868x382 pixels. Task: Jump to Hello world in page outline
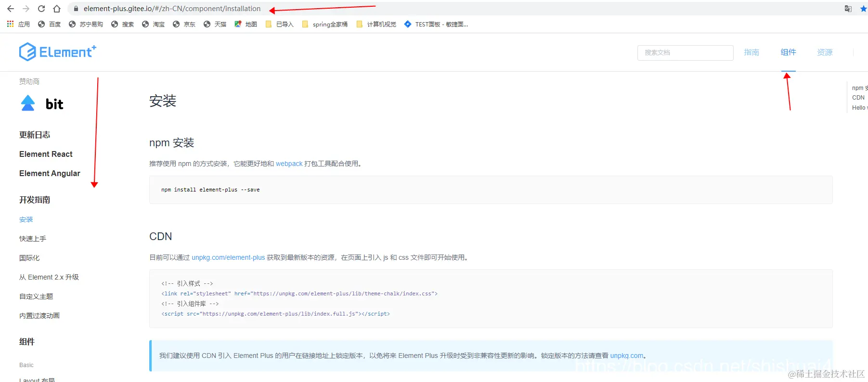[x=860, y=108]
